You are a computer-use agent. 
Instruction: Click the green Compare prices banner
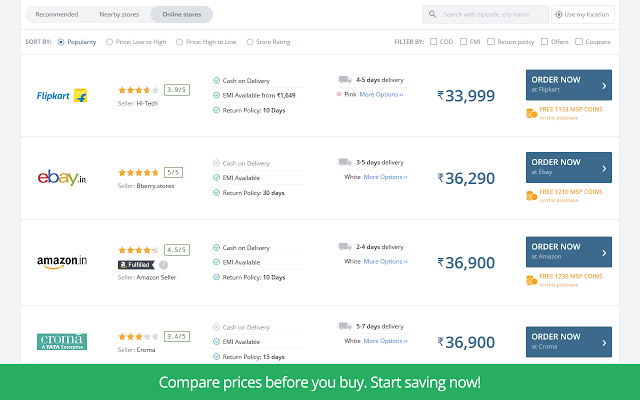pos(320,382)
